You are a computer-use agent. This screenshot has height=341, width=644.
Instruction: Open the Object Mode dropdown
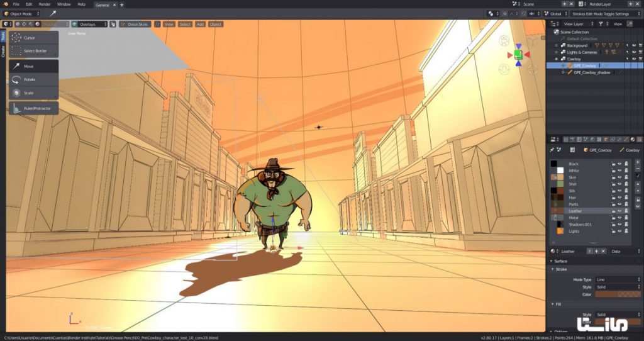coord(21,14)
